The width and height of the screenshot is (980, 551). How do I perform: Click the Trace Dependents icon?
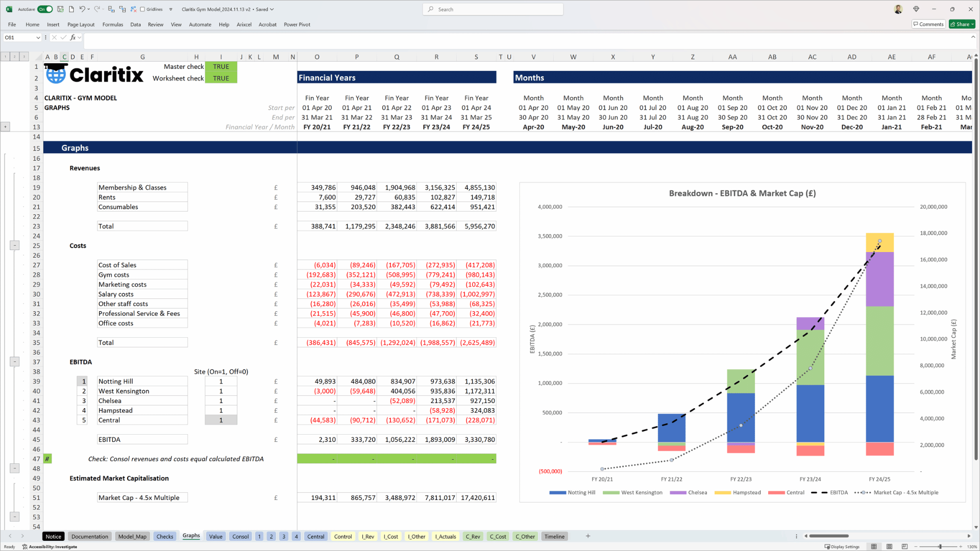122,9
